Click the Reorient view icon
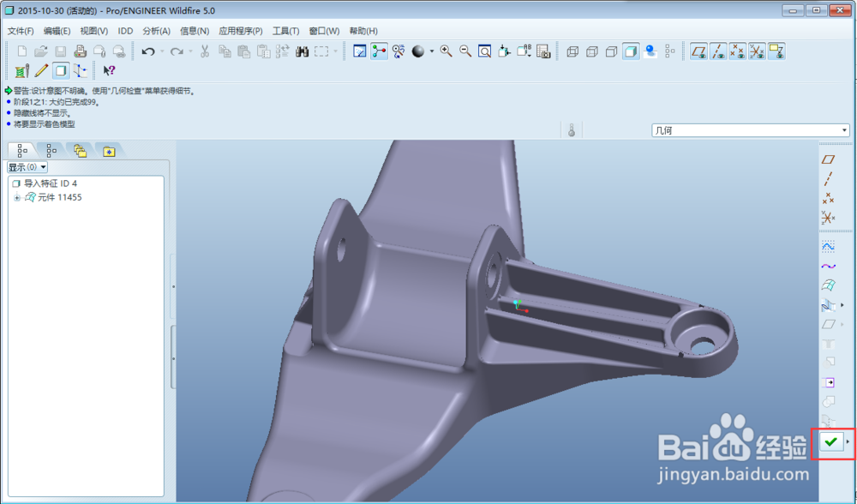 (x=504, y=51)
